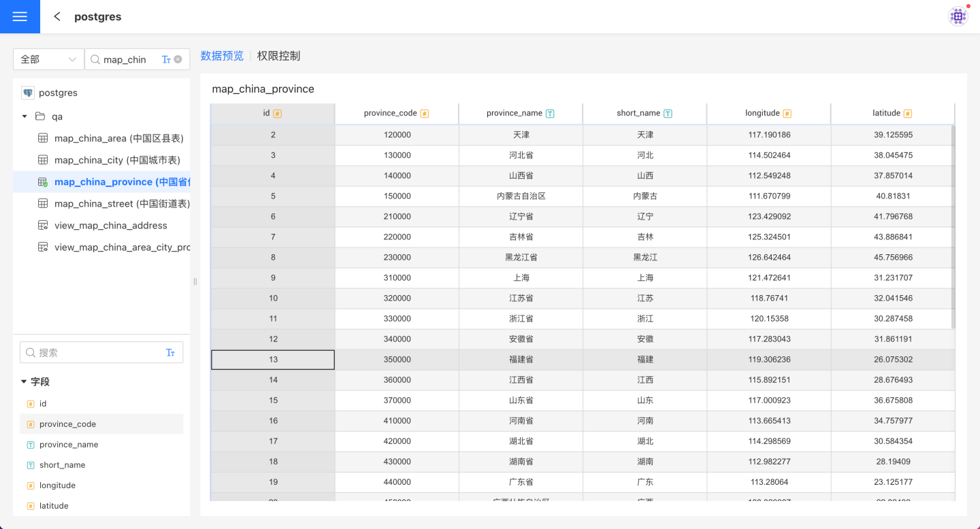Screen dimensions: 980x529
Task: Click the postgres database icon in tree
Action: [x=28, y=92]
